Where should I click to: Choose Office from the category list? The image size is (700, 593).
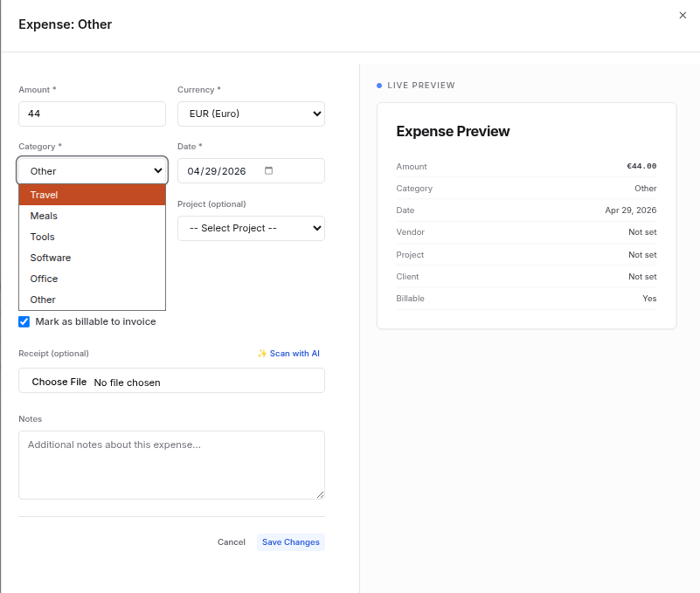point(92,279)
